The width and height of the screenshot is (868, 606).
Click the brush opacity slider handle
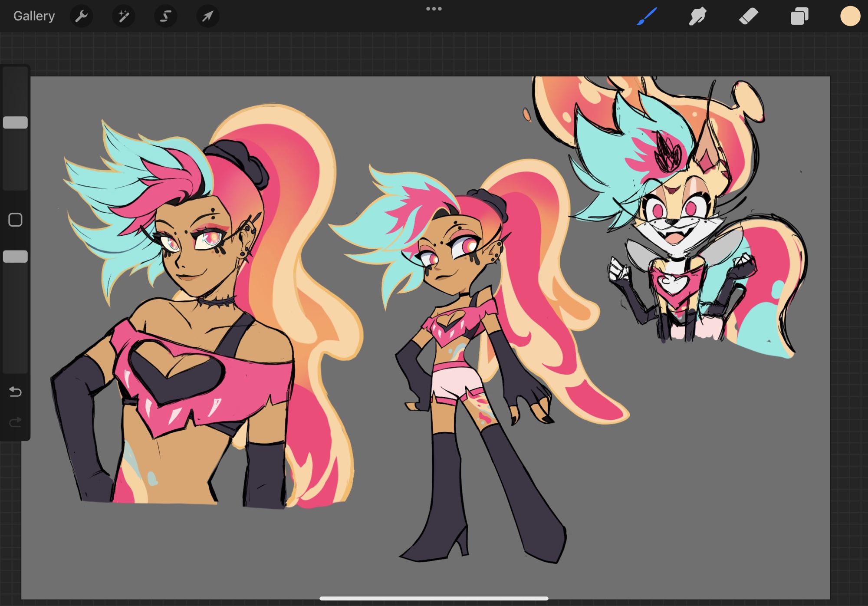tap(16, 257)
